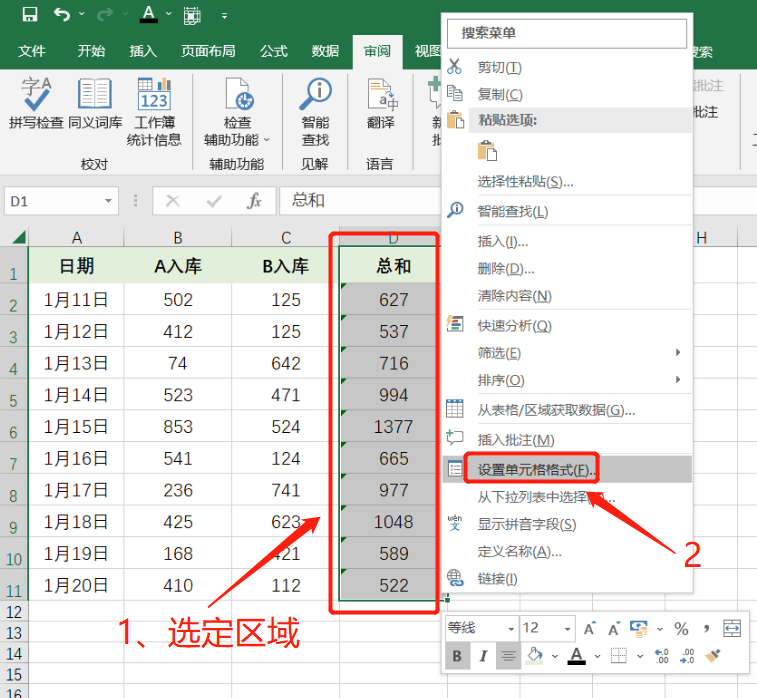Expand the 排序(O) submenu
757x698 pixels.
click(x=567, y=380)
